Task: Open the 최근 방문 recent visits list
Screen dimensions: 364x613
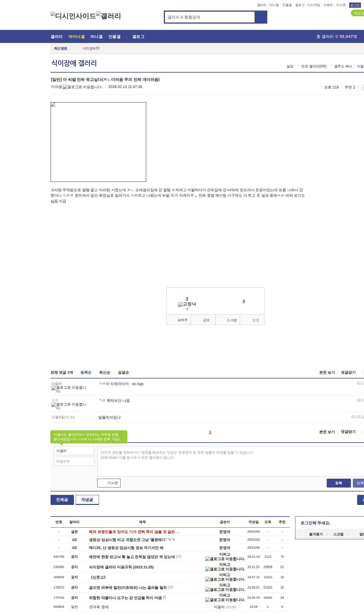Action: 61,49
